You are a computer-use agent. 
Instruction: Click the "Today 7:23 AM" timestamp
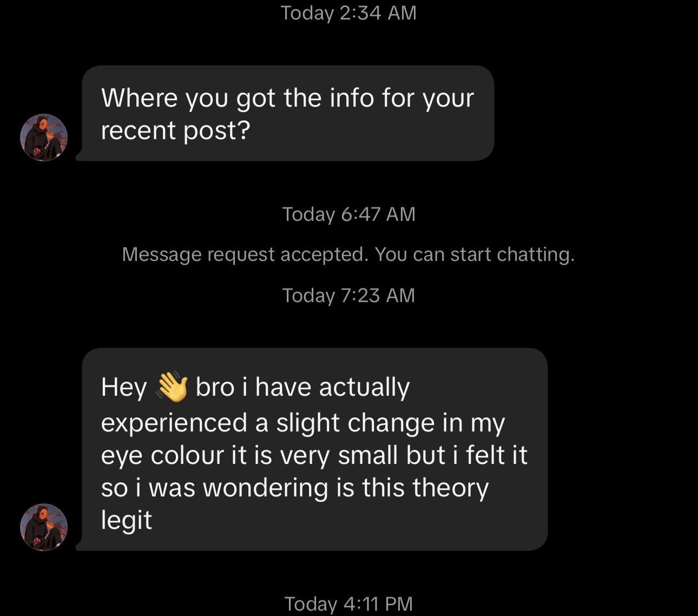[x=348, y=296]
